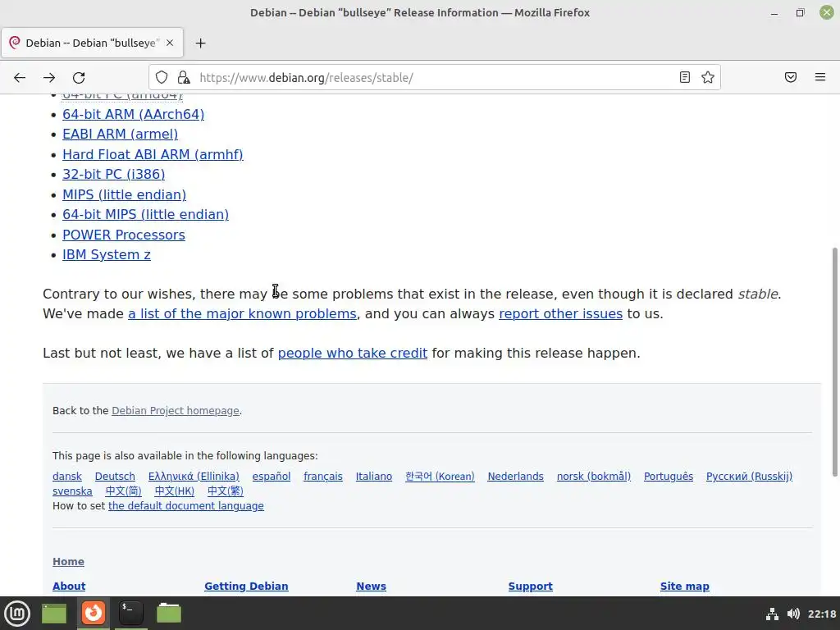Bookmark this page with the star

point(708,78)
